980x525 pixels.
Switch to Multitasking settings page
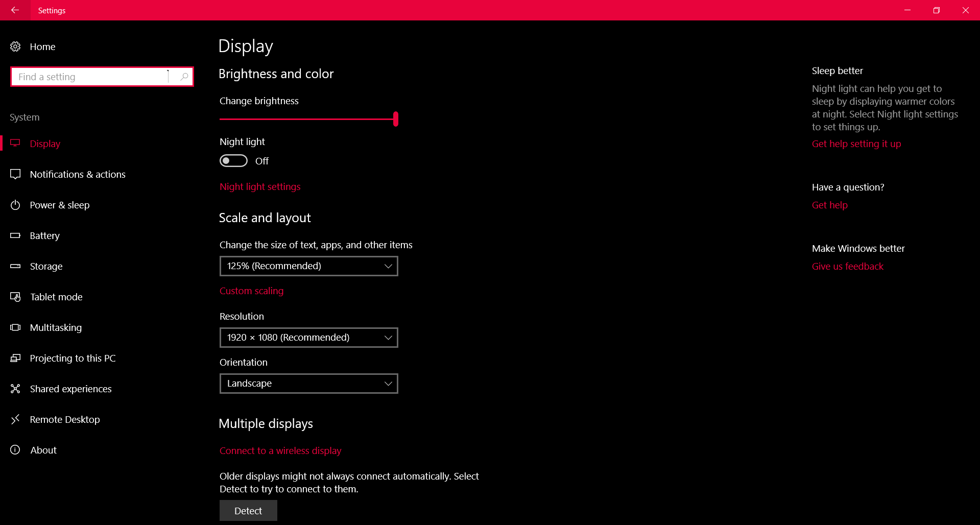56,327
